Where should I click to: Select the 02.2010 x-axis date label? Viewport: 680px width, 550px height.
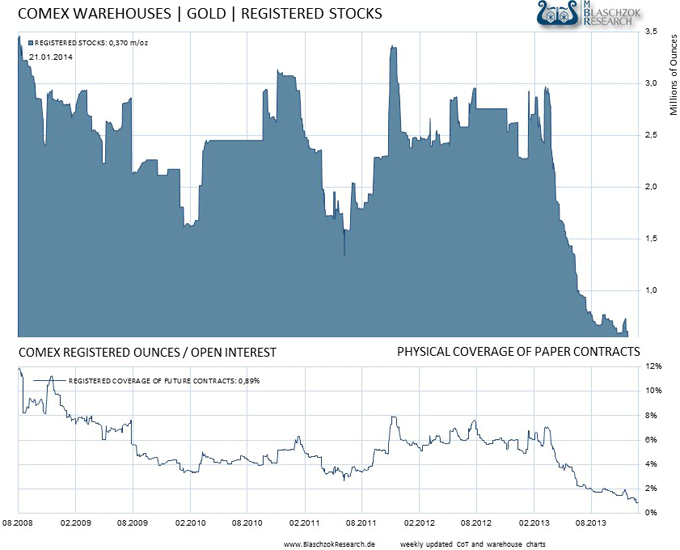pyautogui.click(x=190, y=522)
